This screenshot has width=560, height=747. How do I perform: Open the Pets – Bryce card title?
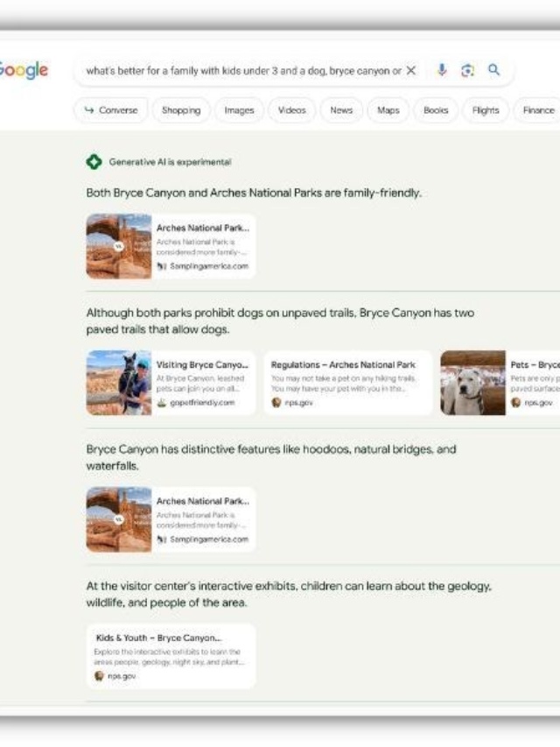point(535,365)
